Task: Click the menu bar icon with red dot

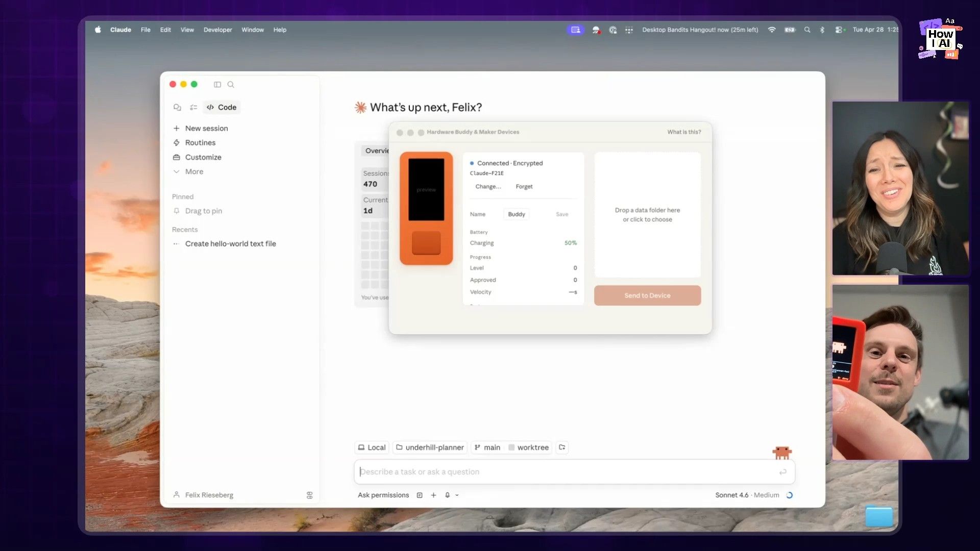Action: pyautogui.click(x=596, y=30)
